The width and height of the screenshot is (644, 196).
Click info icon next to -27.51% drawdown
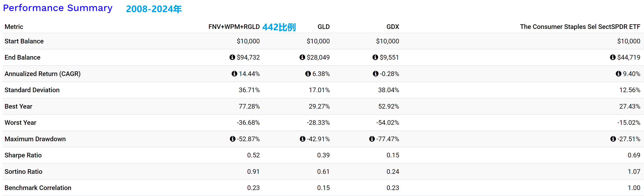coord(613,139)
